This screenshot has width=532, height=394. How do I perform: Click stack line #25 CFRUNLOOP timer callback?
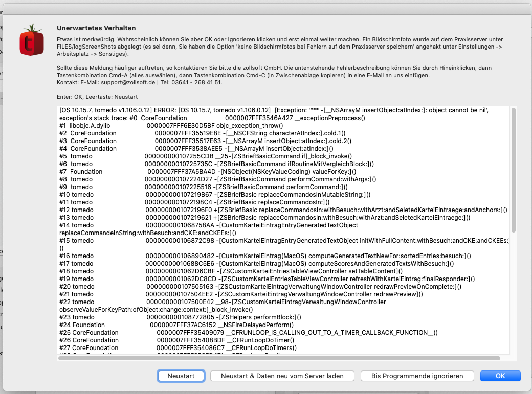tap(249, 332)
